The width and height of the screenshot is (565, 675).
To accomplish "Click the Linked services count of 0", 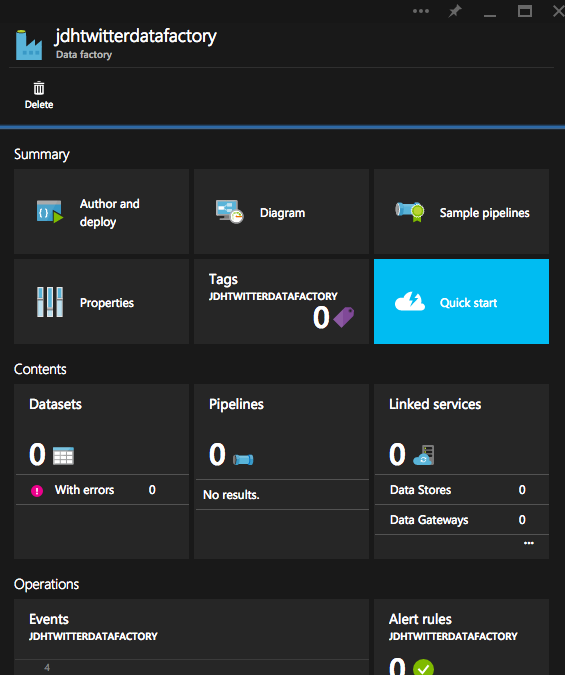I will click(x=397, y=455).
